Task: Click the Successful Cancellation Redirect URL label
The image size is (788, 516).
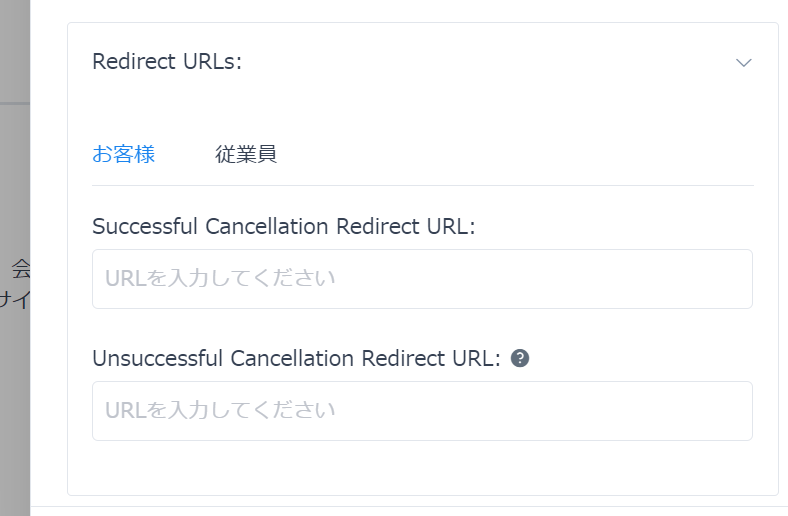Action: click(283, 226)
